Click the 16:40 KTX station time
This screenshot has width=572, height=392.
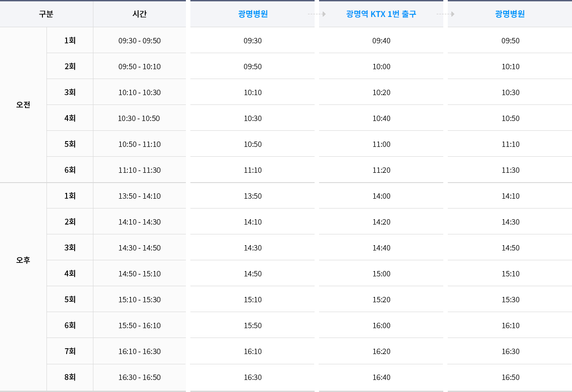click(x=381, y=377)
